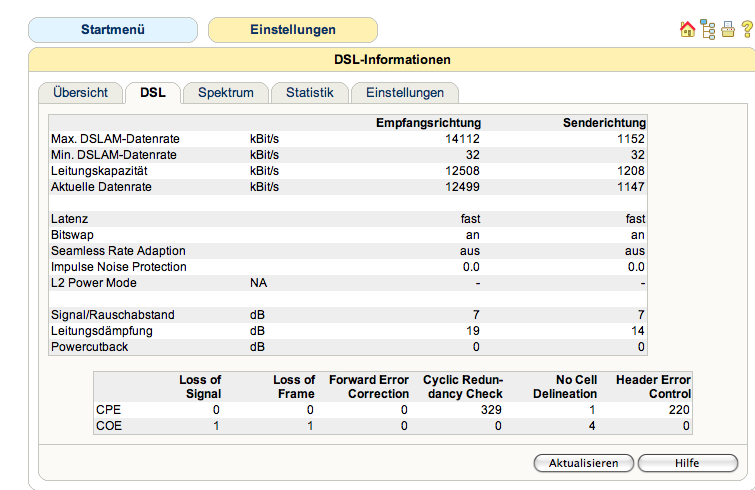The width and height of the screenshot is (755, 490).
Task: Open the Einstellungen tab under DSL-Informationen
Action: [x=405, y=92]
